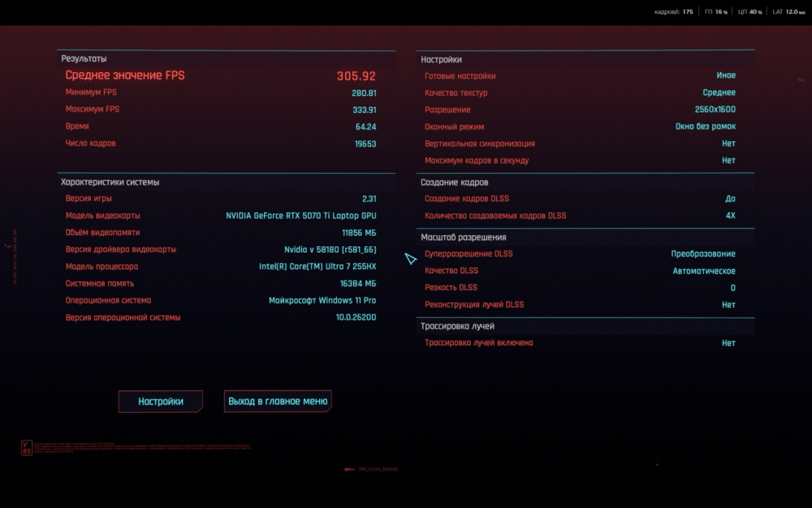This screenshot has width=812, height=508.
Task: Click the NVIDIA GeForce RTX 5070 Ti entry
Action: (x=300, y=215)
